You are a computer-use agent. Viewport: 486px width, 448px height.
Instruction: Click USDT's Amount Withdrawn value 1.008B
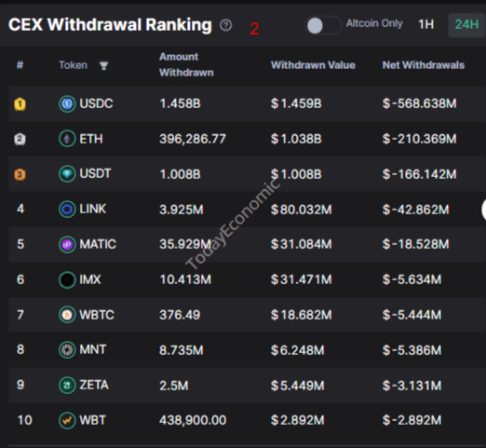pyautogui.click(x=180, y=174)
